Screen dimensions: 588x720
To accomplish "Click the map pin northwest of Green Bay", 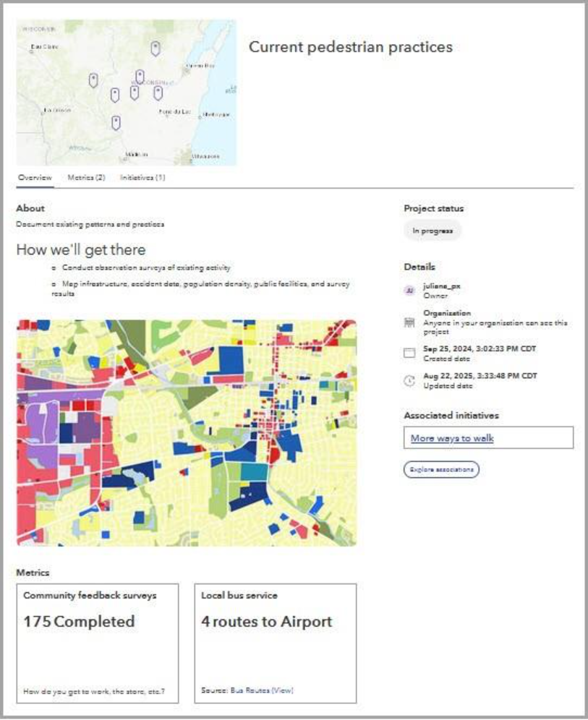I will pos(155,48).
